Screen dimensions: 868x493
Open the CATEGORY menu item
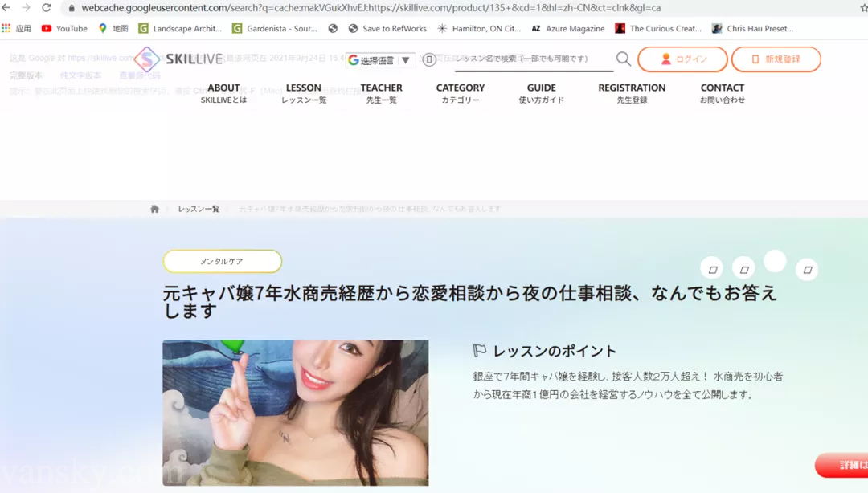[460, 93]
